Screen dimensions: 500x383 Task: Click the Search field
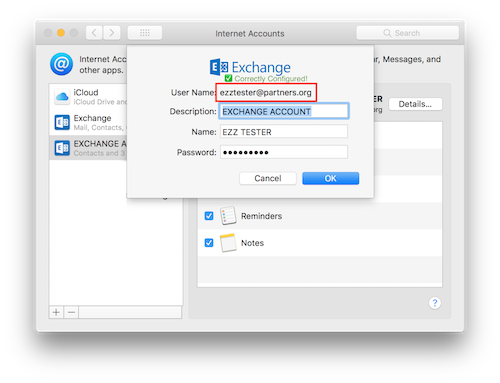408,33
